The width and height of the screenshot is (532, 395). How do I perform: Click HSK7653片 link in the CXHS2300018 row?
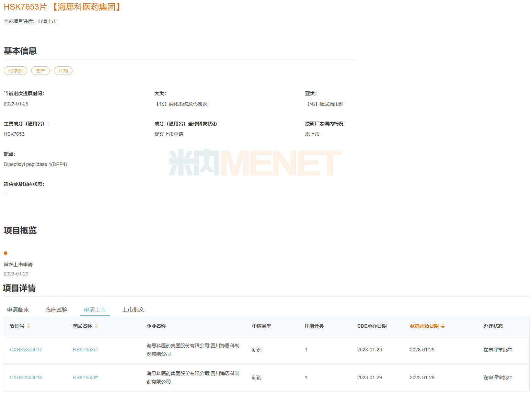pyautogui.click(x=85, y=377)
